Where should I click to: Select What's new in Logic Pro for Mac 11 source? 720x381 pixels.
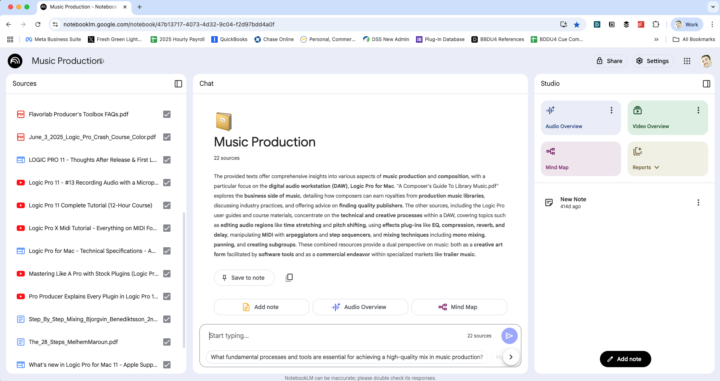click(93, 364)
